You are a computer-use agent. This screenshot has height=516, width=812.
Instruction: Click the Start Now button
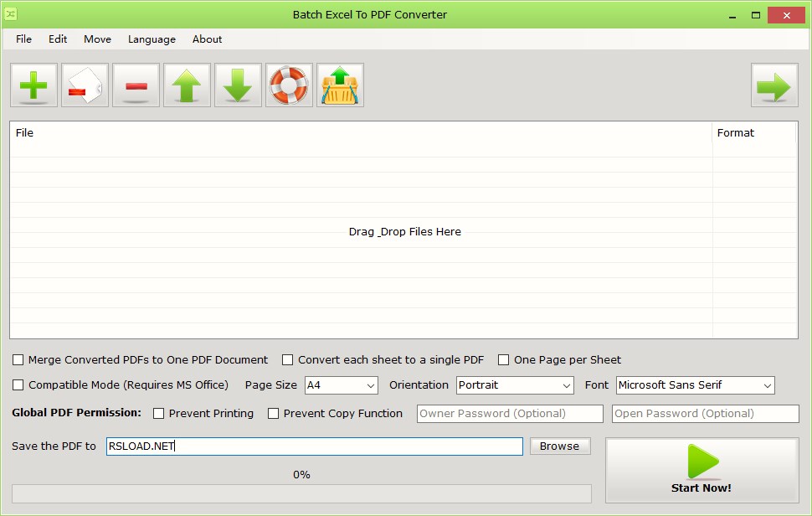tap(702, 470)
